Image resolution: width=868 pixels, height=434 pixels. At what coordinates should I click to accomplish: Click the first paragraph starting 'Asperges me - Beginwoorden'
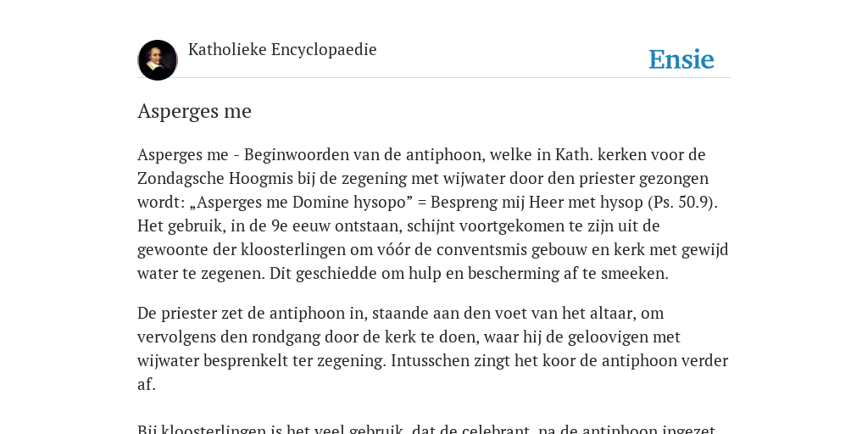click(433, 214)
